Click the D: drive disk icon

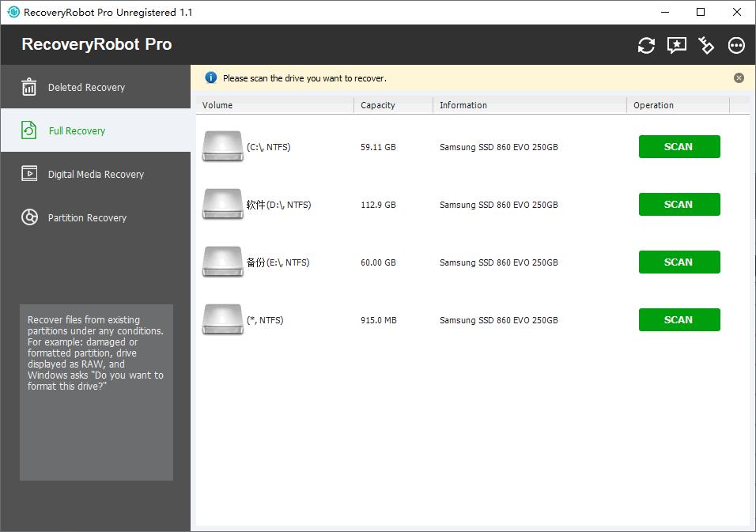click(222, 205)
